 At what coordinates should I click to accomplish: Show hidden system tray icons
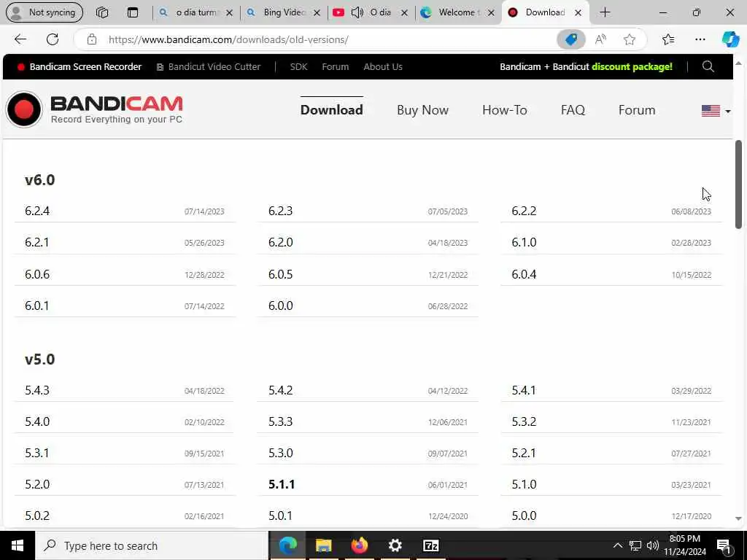click(x=617, y=545)
